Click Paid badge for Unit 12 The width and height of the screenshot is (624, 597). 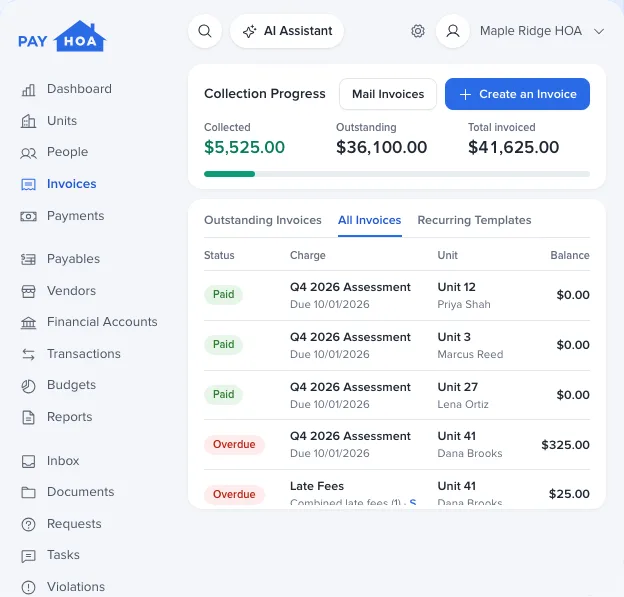[x=223, y=295]
